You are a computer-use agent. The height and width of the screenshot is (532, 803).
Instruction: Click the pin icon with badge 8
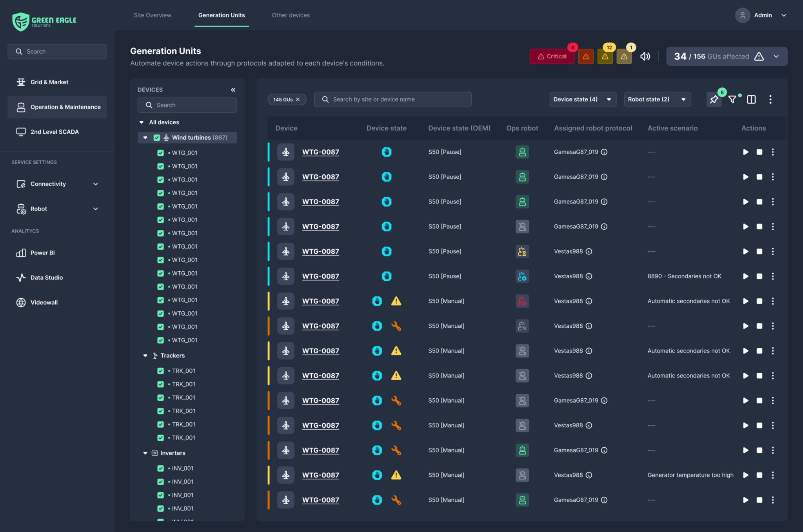point(714,100)
